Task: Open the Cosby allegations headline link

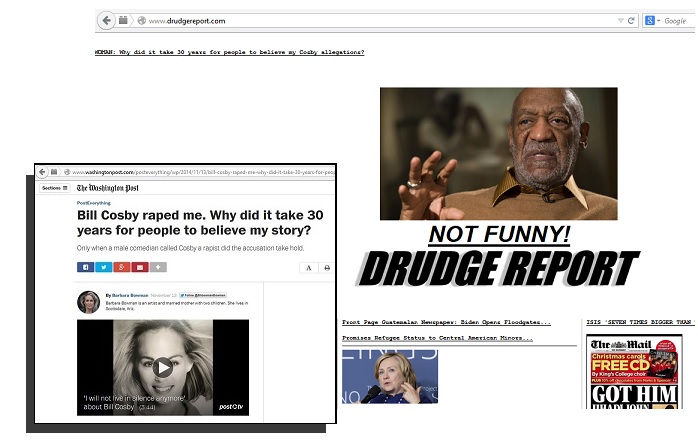Action: [229, 51]
